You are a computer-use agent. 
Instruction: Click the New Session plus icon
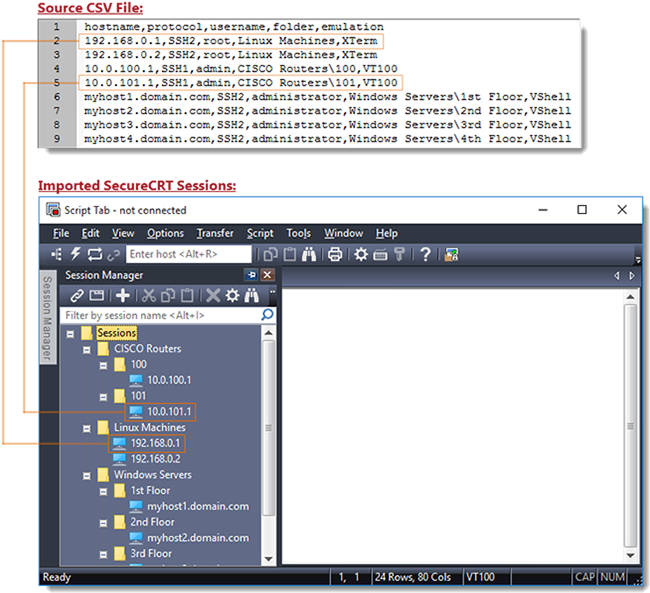122,295
